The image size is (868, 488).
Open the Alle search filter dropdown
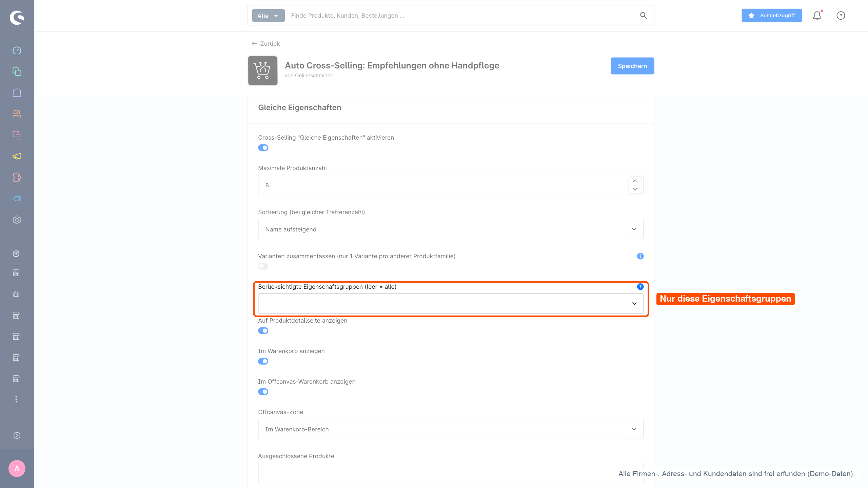[x=268, y=16]
